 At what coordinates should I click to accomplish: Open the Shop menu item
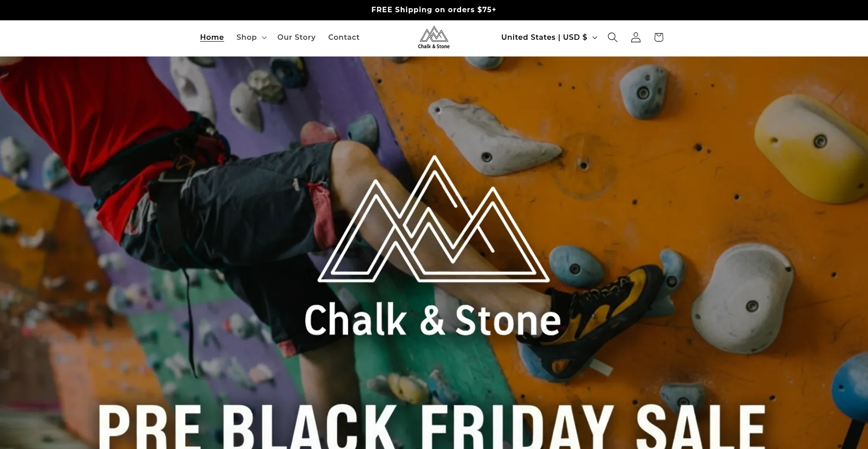coord(246,37)
